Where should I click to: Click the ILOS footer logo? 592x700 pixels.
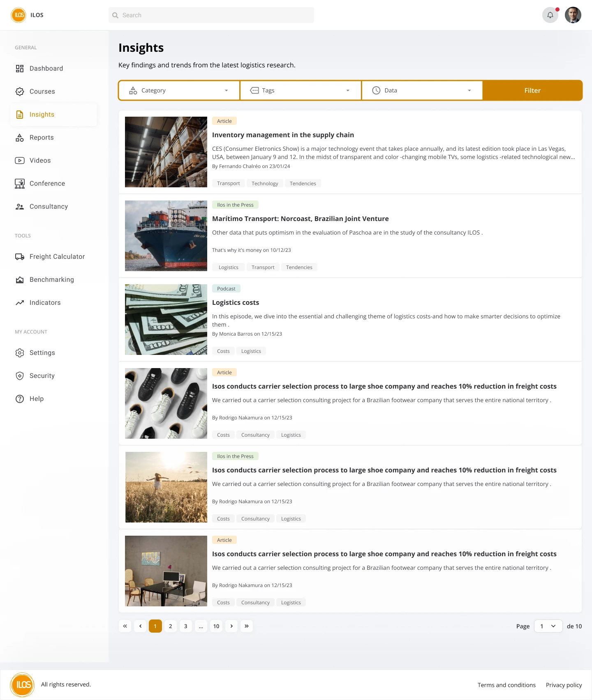pos(23,685)
